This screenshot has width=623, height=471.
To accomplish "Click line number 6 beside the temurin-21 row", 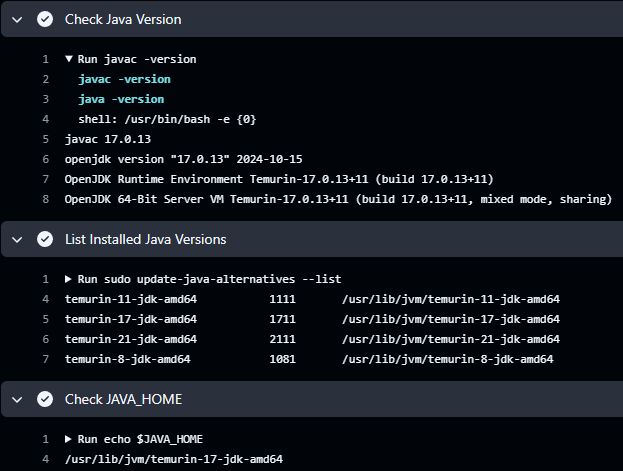I will 45,339.
